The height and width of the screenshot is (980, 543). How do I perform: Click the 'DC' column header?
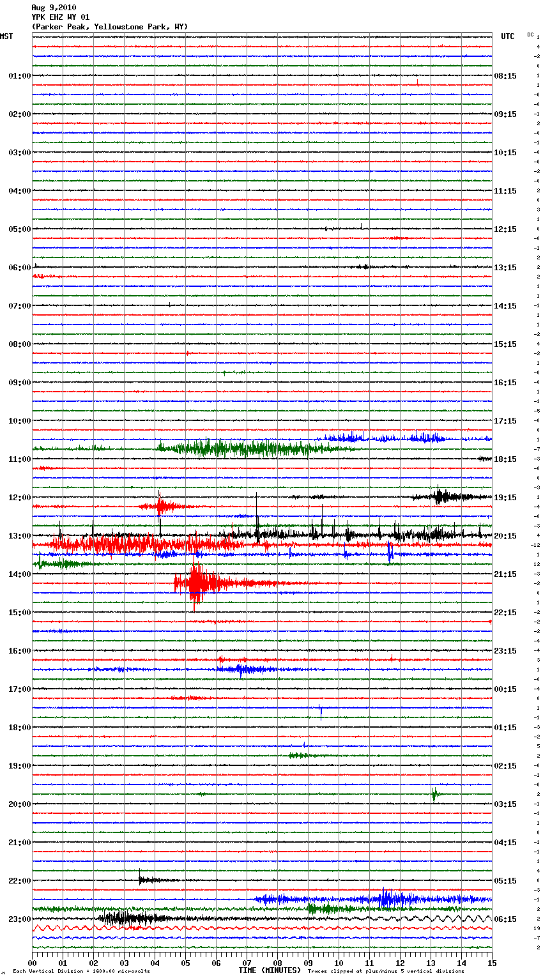[x=530, y=34]
